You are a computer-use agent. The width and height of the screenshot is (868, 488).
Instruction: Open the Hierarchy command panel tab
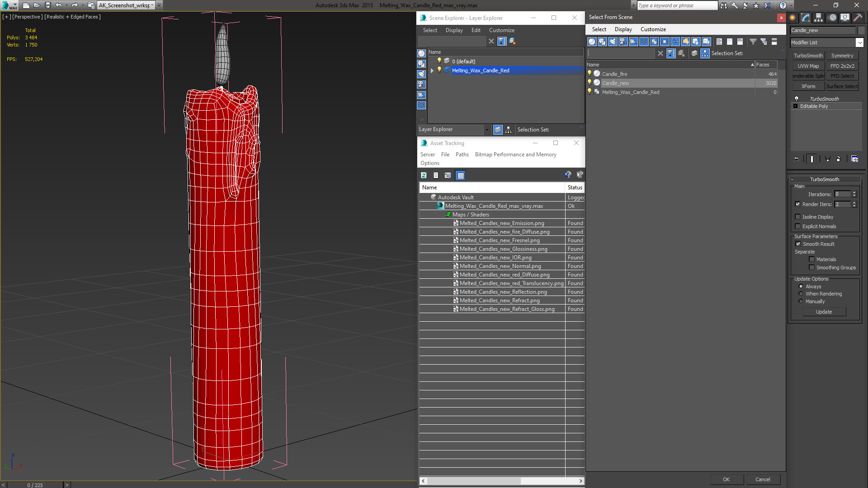pos(818,18)
